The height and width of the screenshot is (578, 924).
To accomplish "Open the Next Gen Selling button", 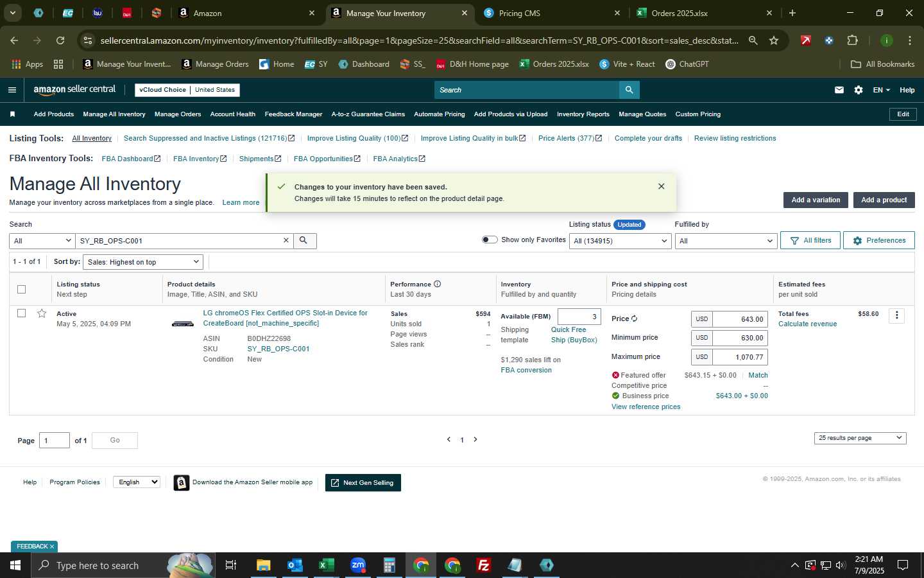I will coord(363,483).
